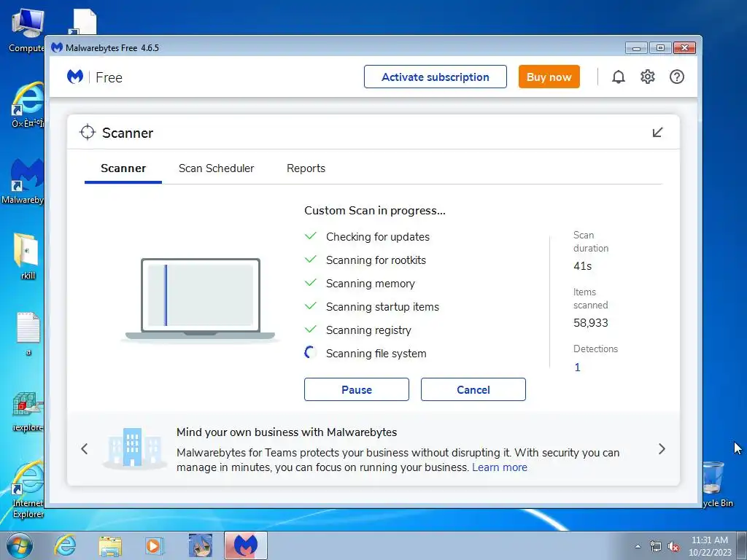Click checkmark beside Scanning for rootkits
747x560 pixels.
click(311, 259)
